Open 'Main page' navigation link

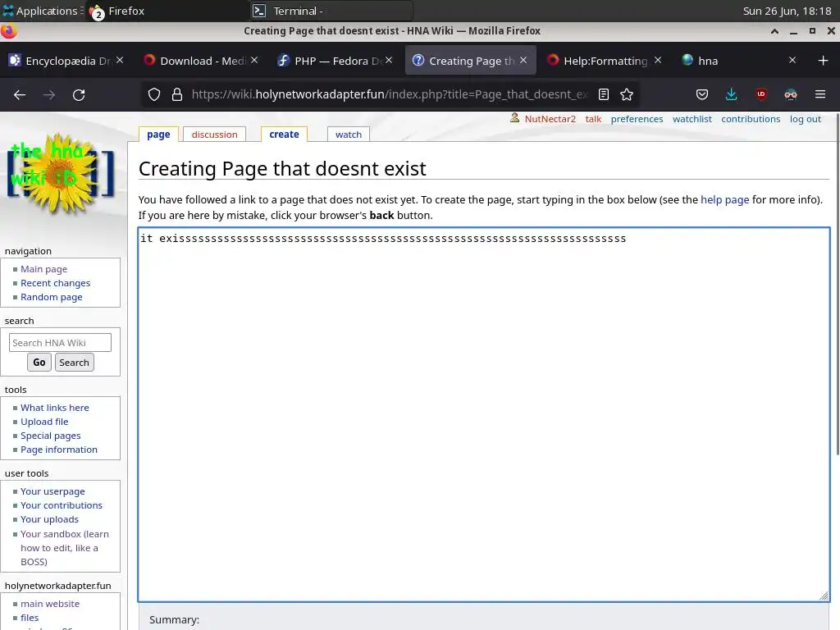(x=44, y=269)
